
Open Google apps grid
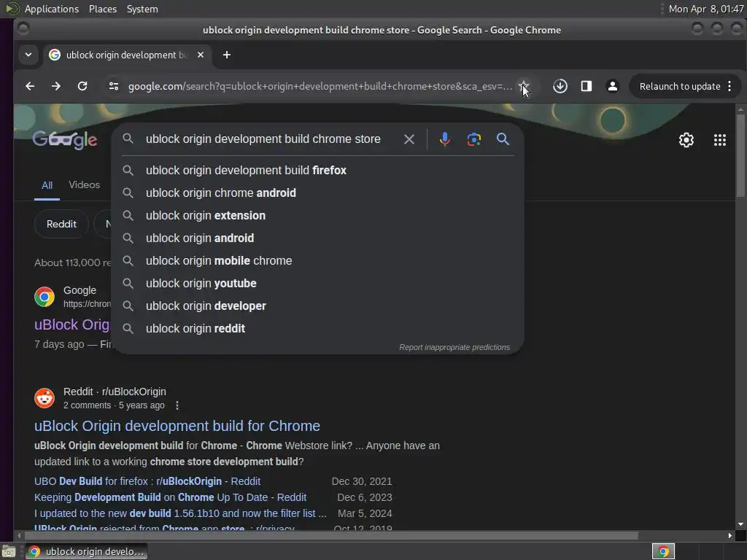coord(719,140)
